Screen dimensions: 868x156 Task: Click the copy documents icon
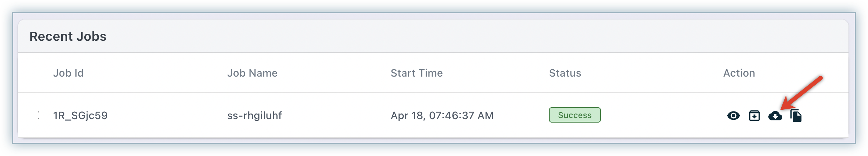click(796, 116)
